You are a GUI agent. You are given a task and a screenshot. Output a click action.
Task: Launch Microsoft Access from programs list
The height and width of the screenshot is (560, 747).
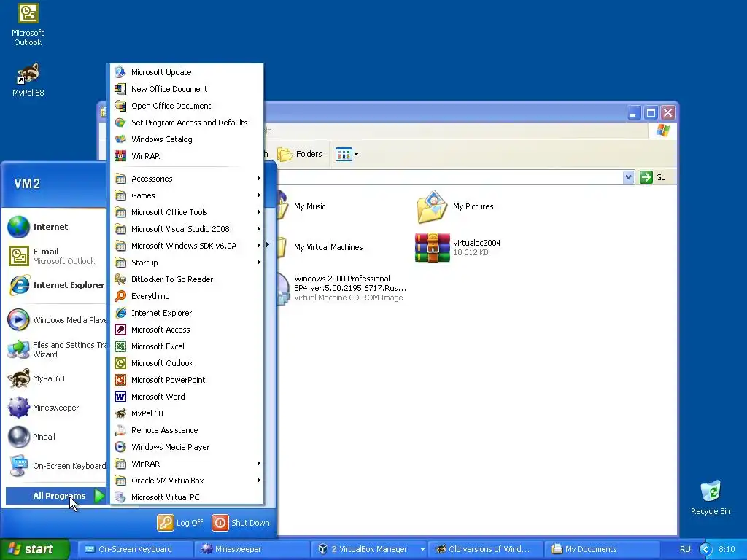pos(187,330)
